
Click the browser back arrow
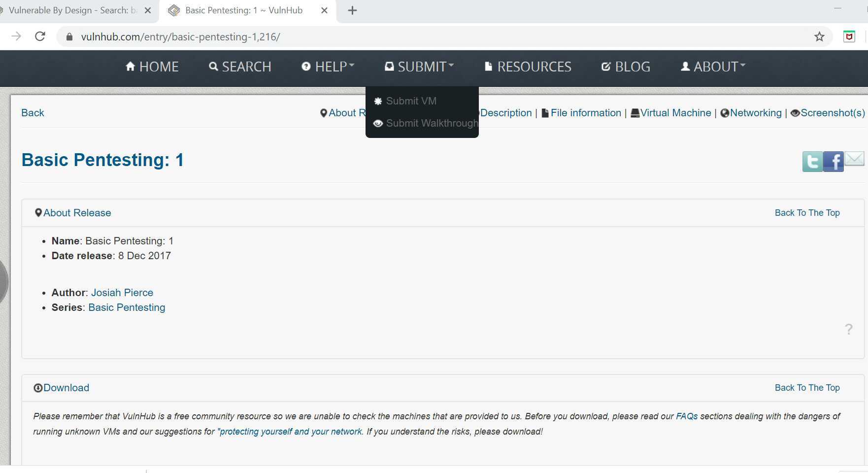click(x=16, y=36)
